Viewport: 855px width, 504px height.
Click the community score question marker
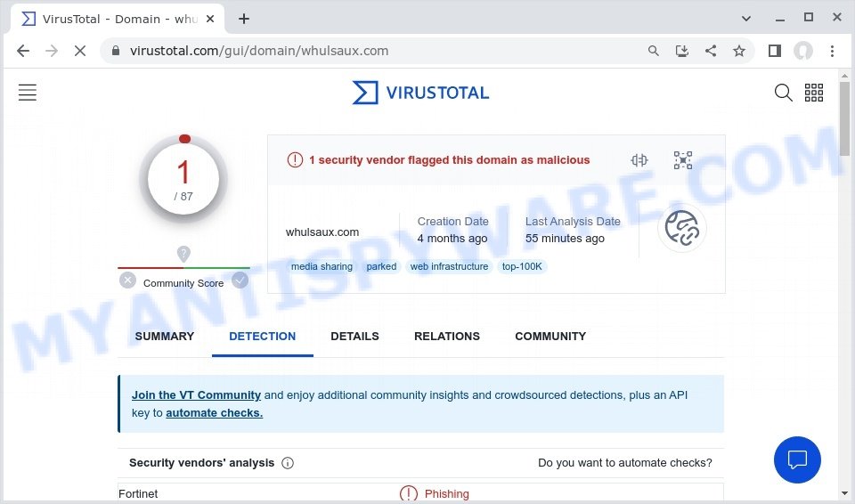[183, 254]
